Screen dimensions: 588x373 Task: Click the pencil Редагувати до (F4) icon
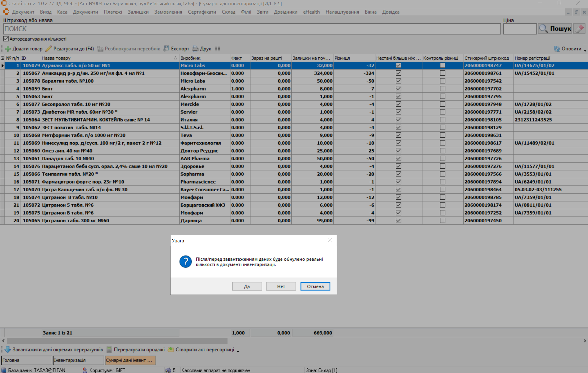click(x=48, y=49)
